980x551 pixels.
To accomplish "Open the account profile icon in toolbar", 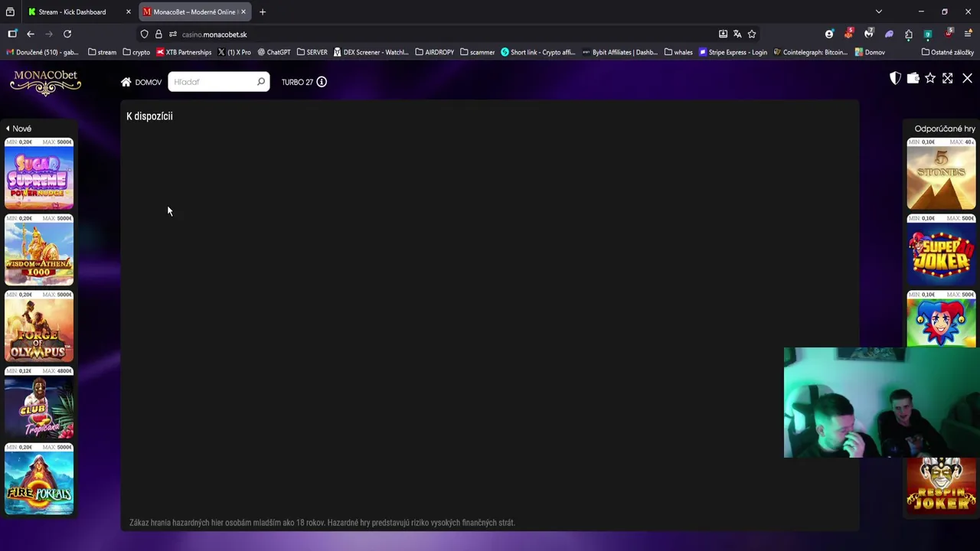I will tap(829, 34).
